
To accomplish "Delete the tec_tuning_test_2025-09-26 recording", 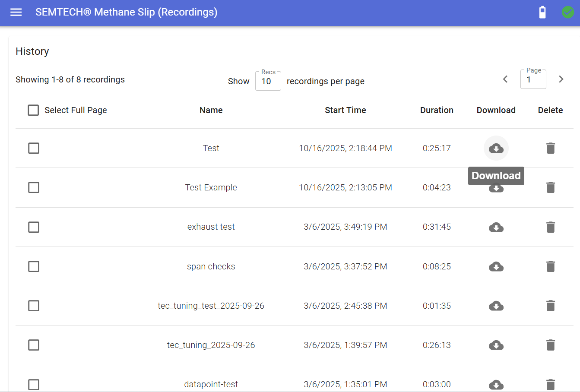I will click(x=550, y=306).
